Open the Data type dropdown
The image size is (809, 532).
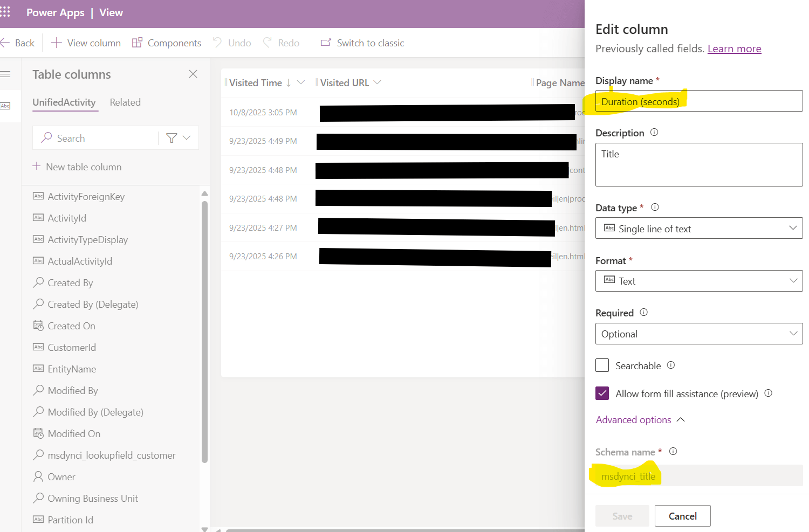point(698,228)
